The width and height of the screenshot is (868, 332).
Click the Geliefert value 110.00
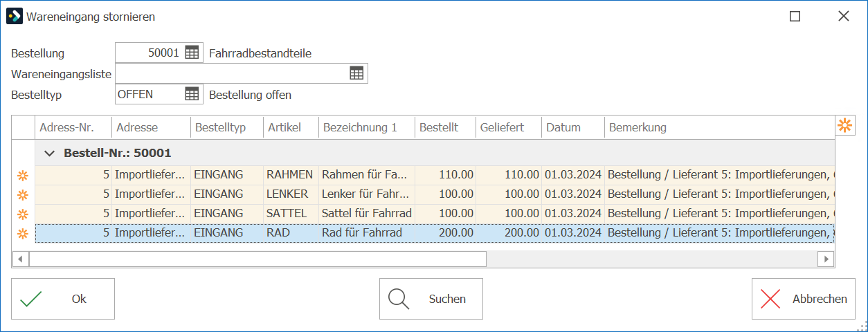[x=509, y=175]
